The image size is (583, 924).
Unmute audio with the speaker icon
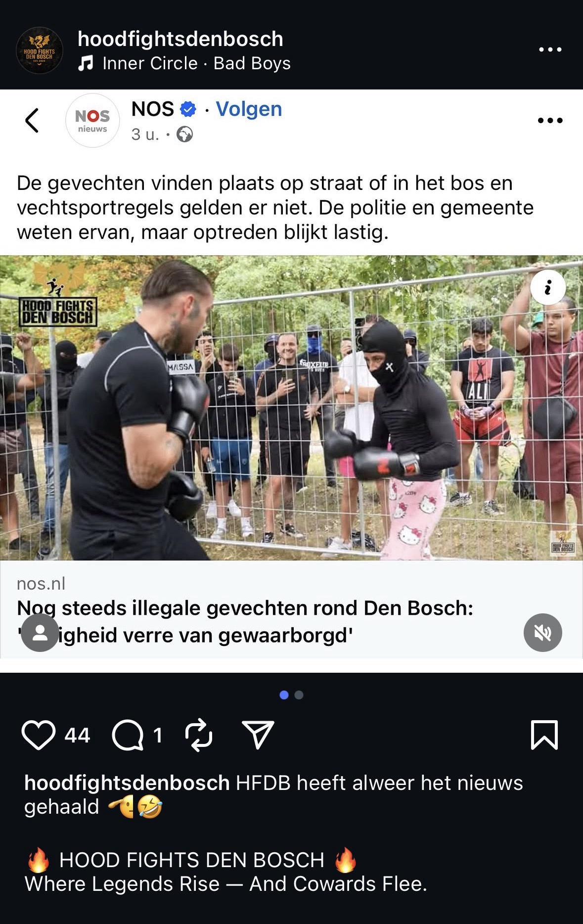(x=542, y=633)
